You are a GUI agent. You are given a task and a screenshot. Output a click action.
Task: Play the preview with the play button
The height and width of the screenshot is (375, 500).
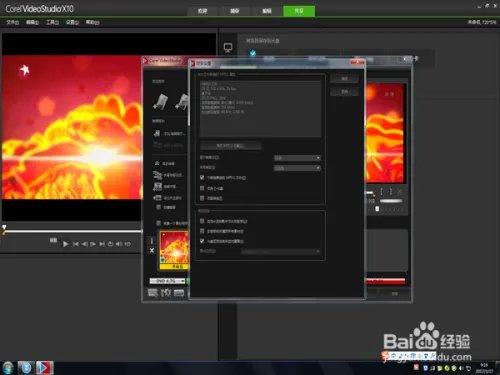point(66,244)
